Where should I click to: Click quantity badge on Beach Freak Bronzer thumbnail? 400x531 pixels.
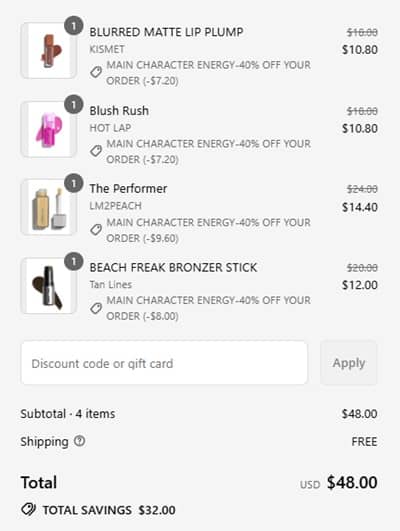[73, 261]
